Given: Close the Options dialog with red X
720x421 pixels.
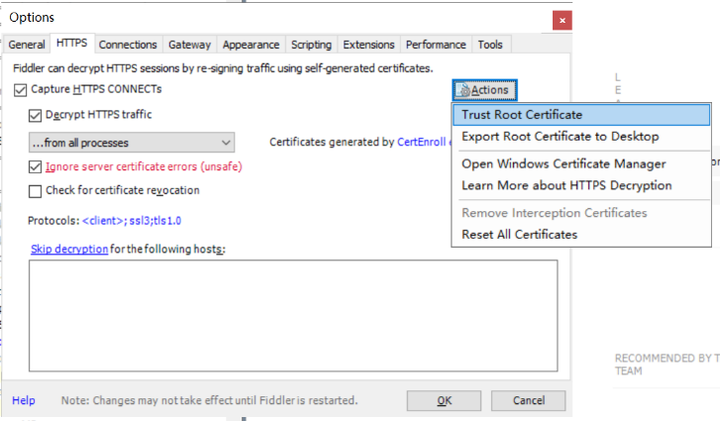Looking at the screenshot, I should click(x=562, y=20).
